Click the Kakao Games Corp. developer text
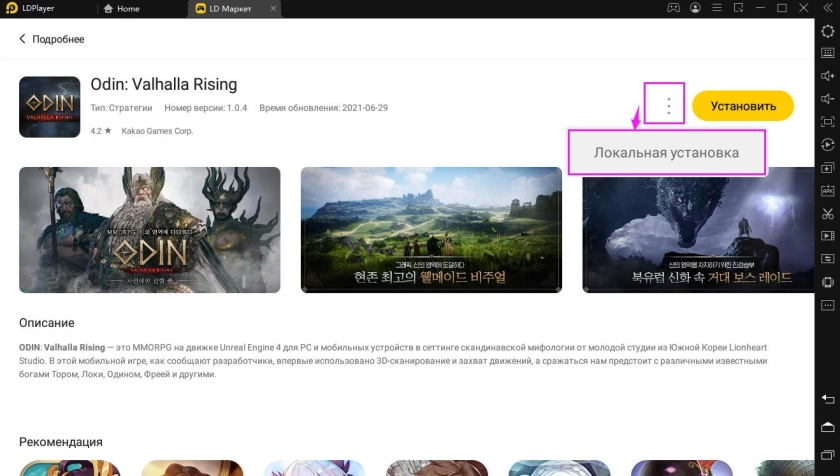 [157, 131]
